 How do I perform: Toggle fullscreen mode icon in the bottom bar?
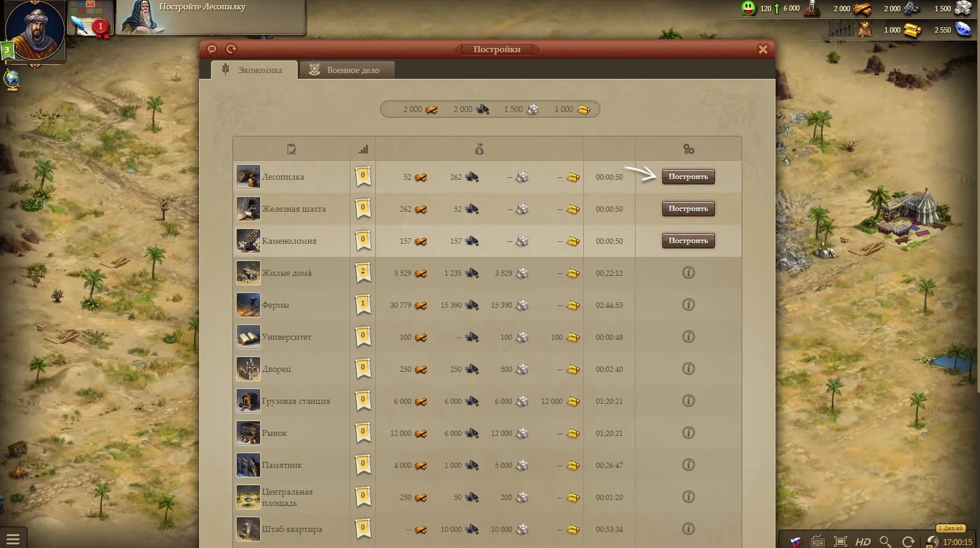point(841,541)
